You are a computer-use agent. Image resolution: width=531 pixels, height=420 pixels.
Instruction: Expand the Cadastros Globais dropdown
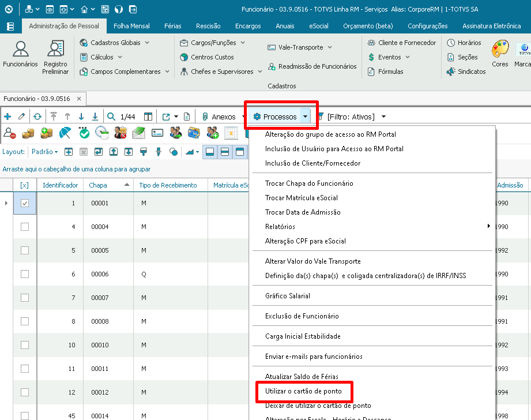[147, 43]
